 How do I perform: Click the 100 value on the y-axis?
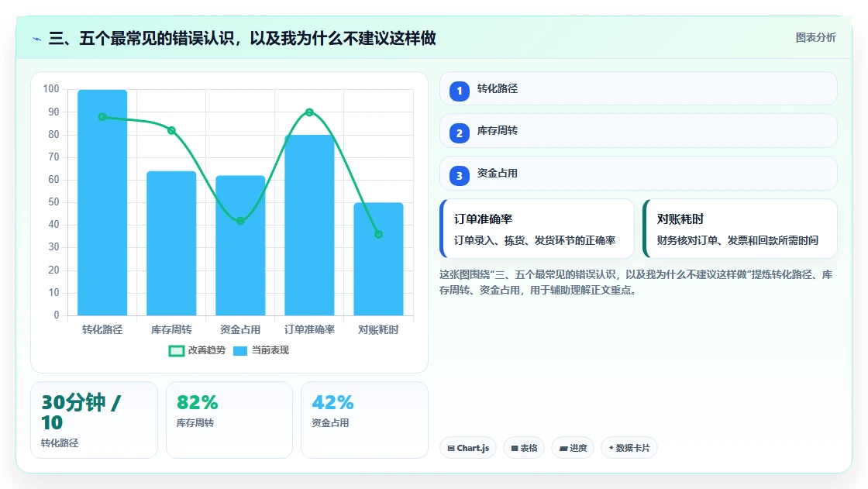[x=51, y=88]
